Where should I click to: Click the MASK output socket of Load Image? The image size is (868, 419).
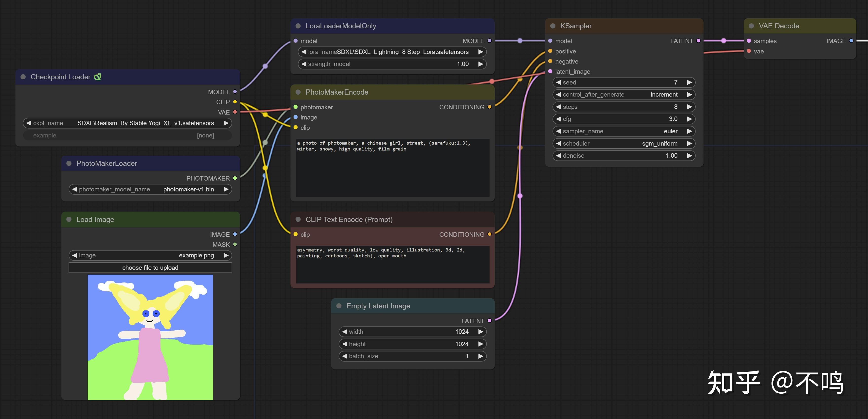tap(235, 245)
